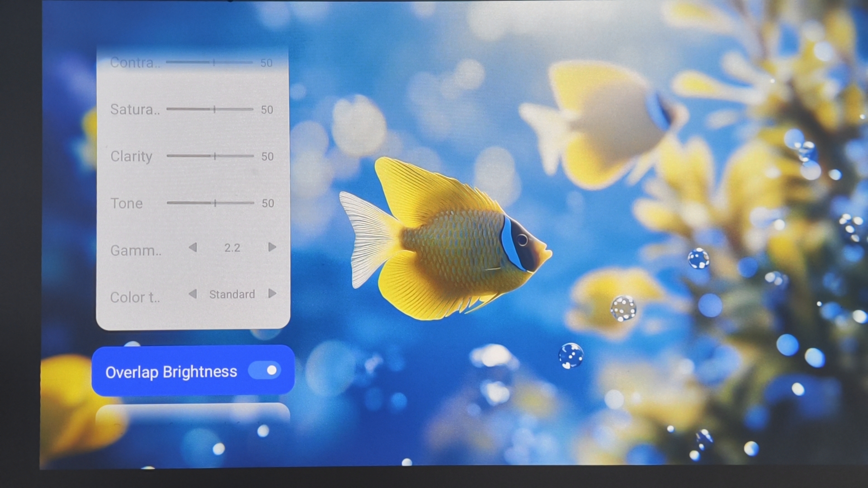Click left arrow beside Color temperature Standard
Image resolution: width=868 pixels, height=488 pixels.
(x=193, y=294)
